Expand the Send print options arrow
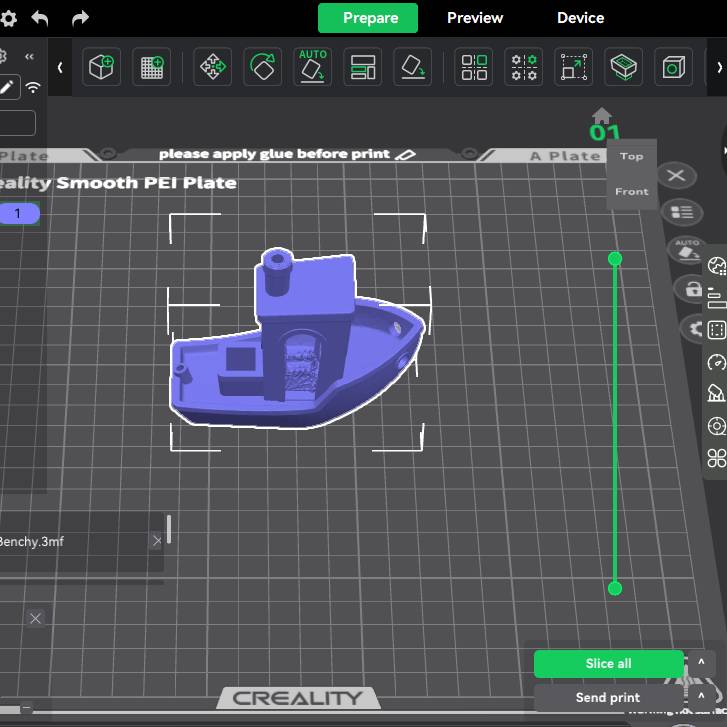727x727 pixels. tap(701, 697)
